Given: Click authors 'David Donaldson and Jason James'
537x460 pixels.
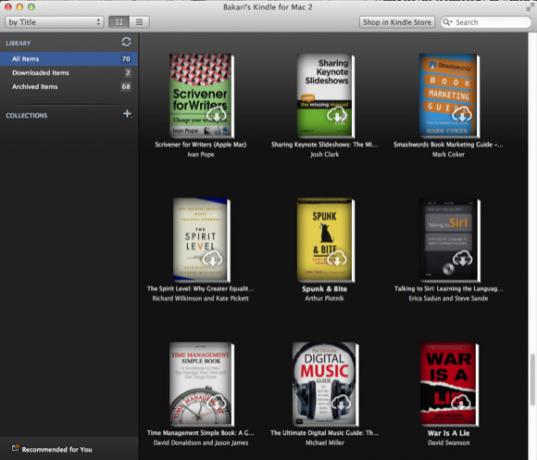Looking at the screenshot, I should pos(201,443).
